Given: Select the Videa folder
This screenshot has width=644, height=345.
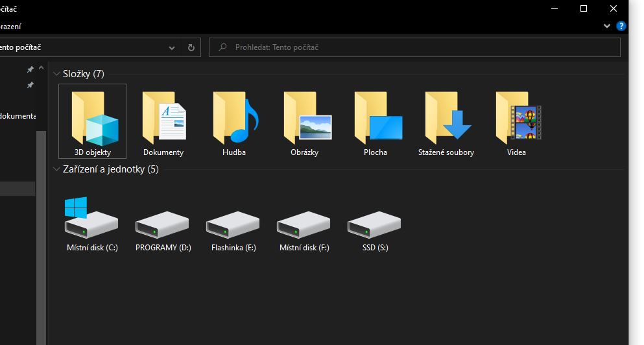Looking at the screenshot, I should point(517,120).
